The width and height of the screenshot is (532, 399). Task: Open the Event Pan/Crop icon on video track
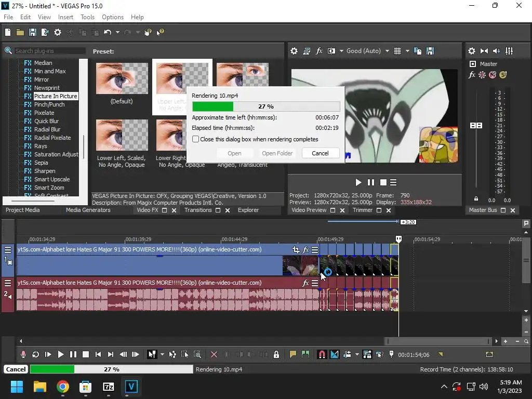[x=296, y=250]
